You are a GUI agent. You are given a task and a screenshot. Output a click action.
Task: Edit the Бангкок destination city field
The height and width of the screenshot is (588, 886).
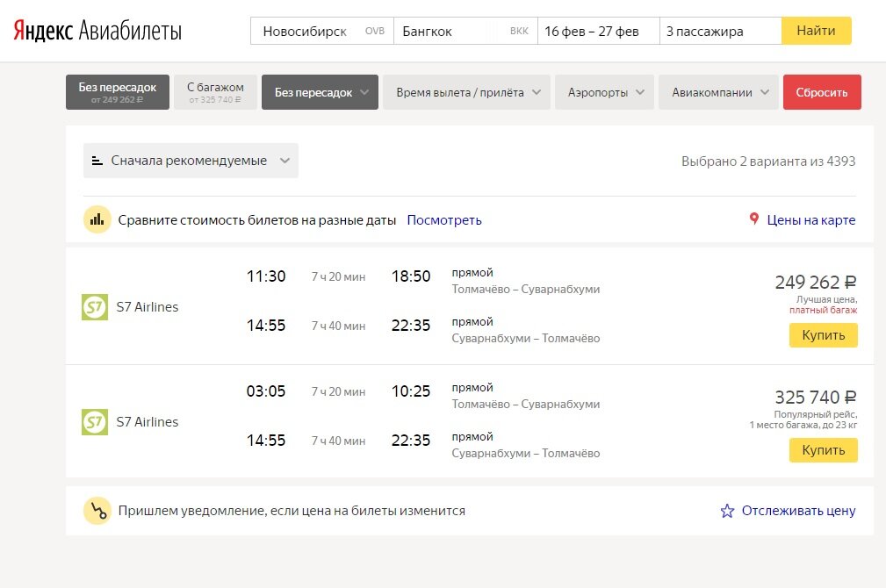(x=465, y=31)
